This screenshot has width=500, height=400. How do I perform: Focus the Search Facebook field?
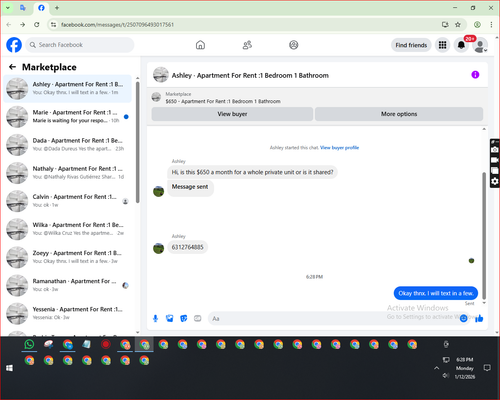[x=80, y=45]
